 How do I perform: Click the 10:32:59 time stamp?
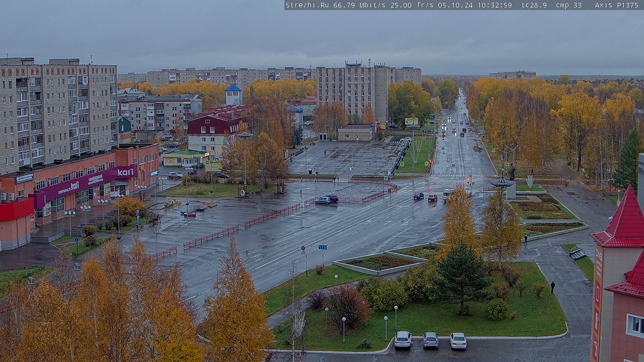pyautogui.click(x=495, y=5)
